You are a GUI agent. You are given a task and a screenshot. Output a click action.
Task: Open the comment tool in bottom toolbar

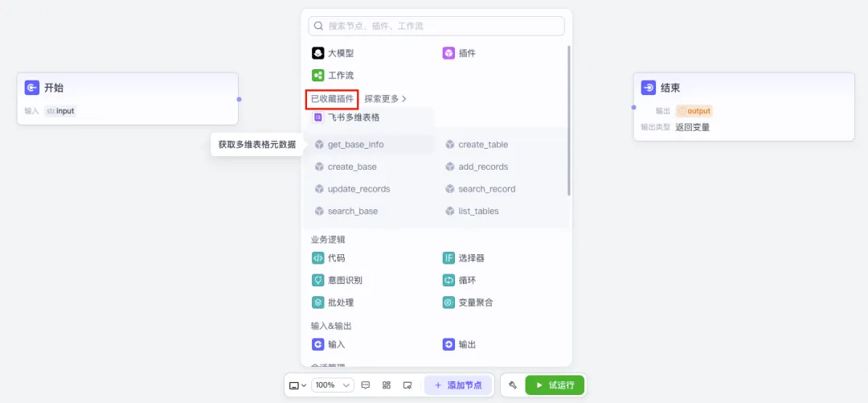pos(366,385)
